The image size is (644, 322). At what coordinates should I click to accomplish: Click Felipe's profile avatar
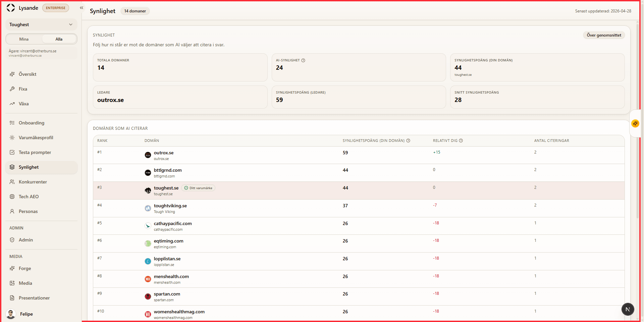[11, 314]
